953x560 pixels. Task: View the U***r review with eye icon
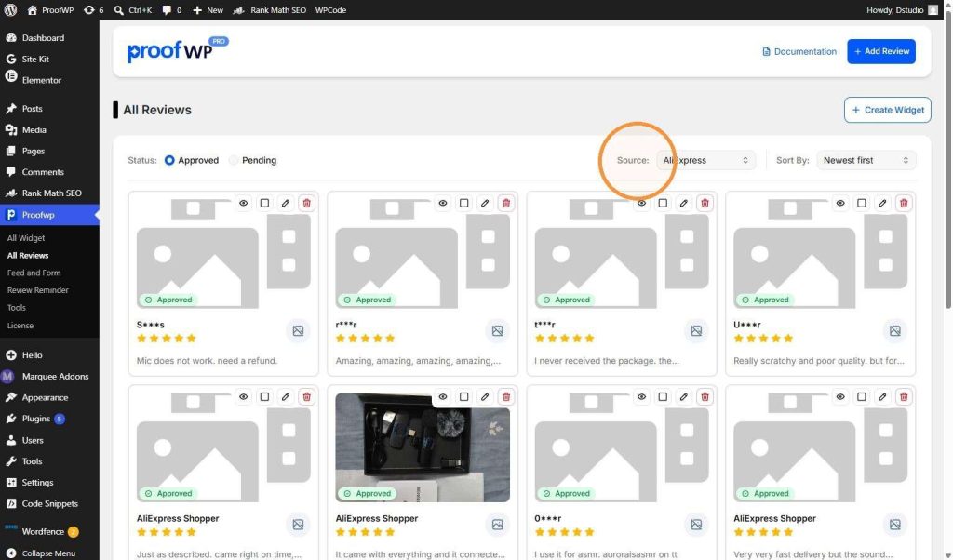(x=840, y=203)
